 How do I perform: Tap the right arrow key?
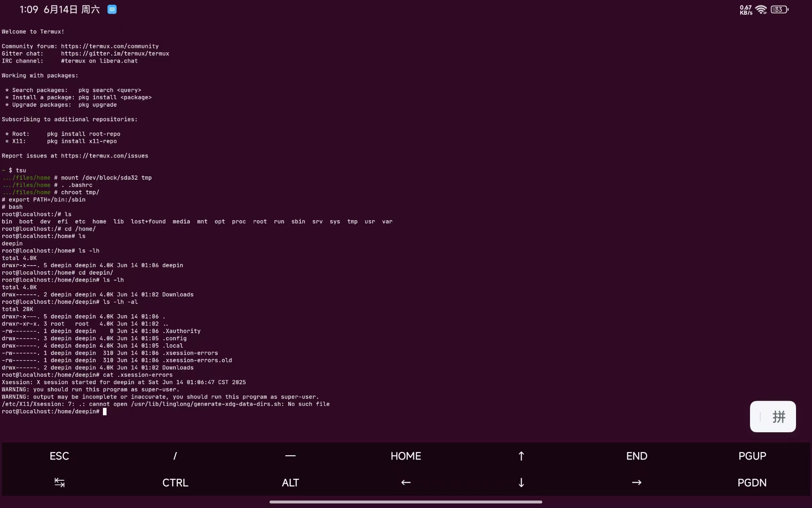click(637, 483)
